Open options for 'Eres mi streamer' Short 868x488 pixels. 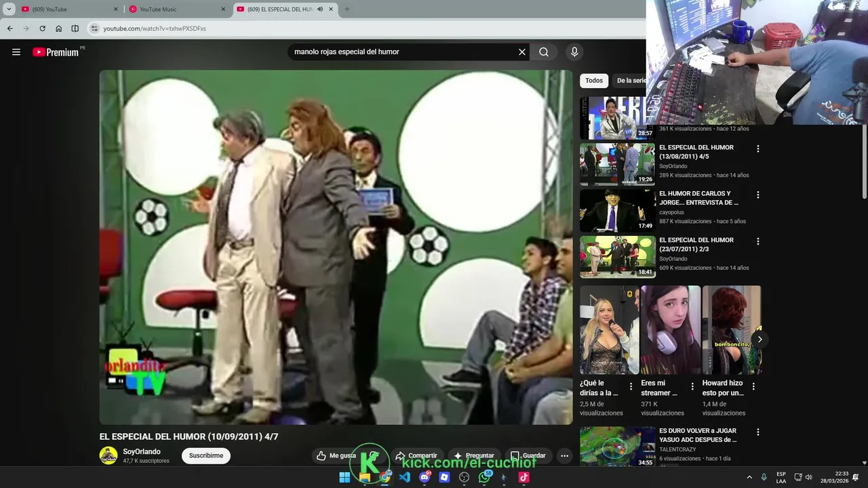point(692,386)
